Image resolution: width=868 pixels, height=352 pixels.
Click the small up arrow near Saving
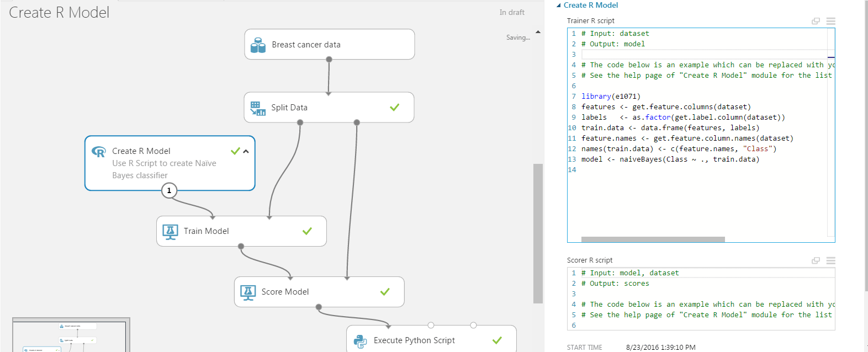click(538, 32)
